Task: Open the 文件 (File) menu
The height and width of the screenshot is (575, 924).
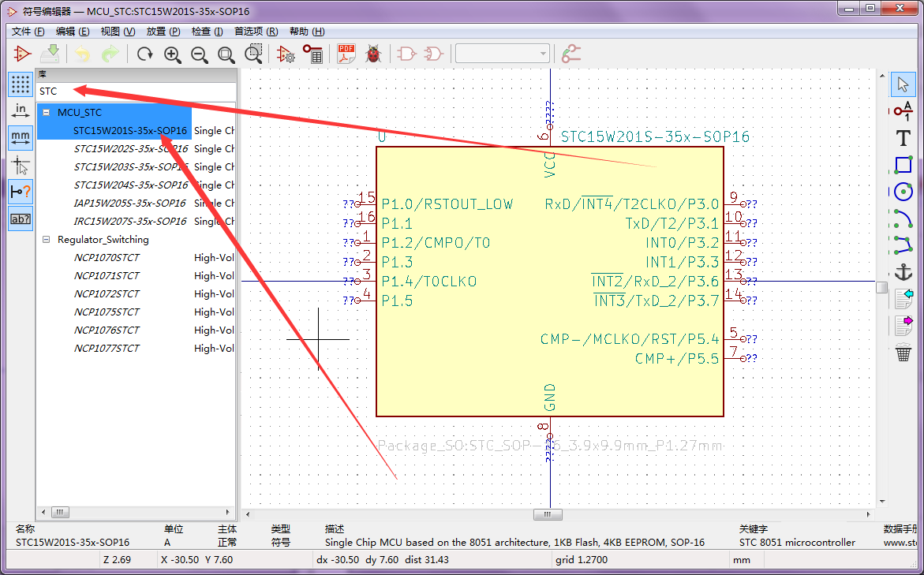Action: tap(28, 32)
